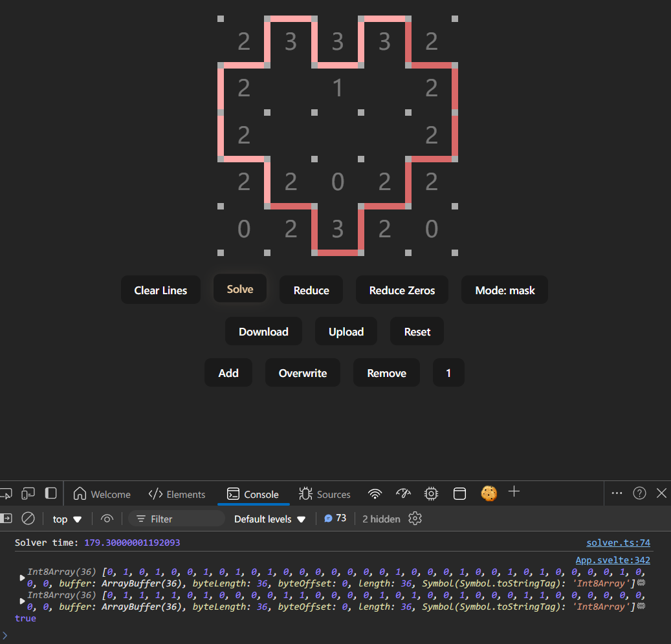The height and width of the screenshot is (644, 671).
Task: Open the DevTools help icon
Action: tap(639, 493)
